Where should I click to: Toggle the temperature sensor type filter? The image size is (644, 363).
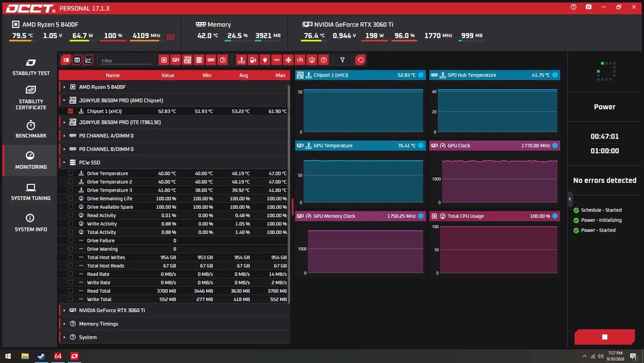241,60
